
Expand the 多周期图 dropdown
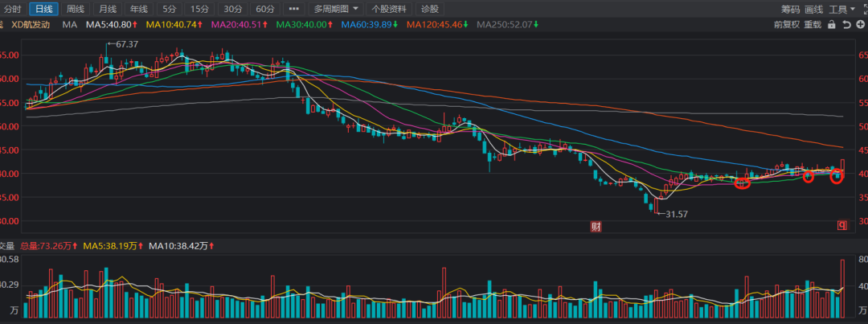click(336, 9)
